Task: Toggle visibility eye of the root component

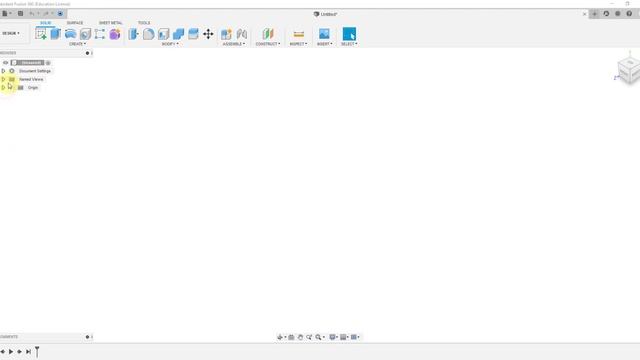Action: (x=6, y=63)
